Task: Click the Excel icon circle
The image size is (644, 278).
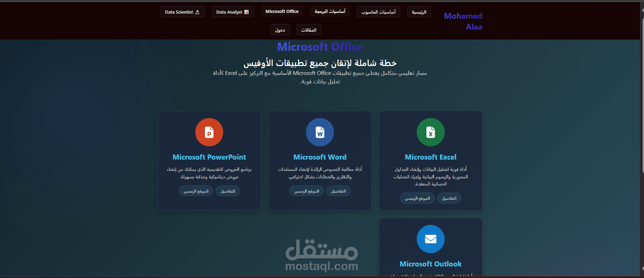Action: (431, 132)
